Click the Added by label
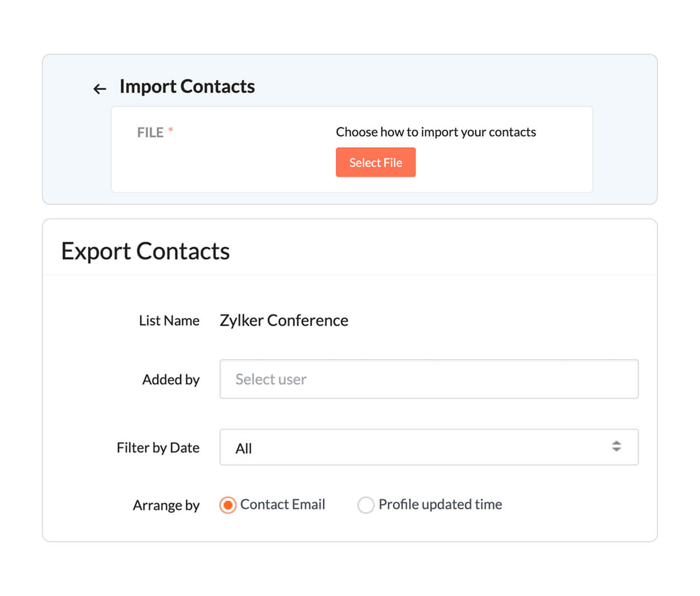 (171, 379)
